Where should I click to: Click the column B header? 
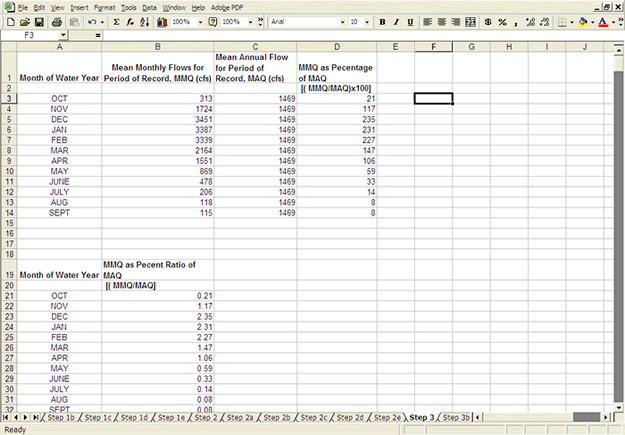click(x=157, y=47)
